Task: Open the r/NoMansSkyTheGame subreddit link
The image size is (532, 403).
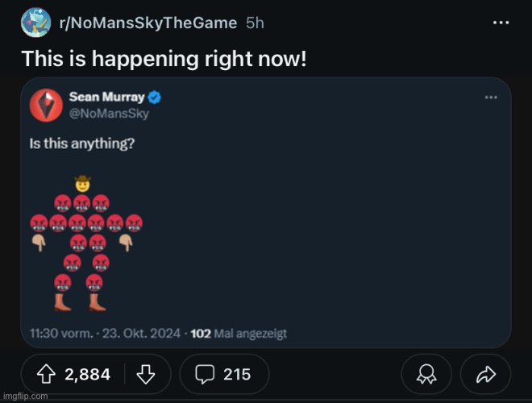Action: [148, 23]
